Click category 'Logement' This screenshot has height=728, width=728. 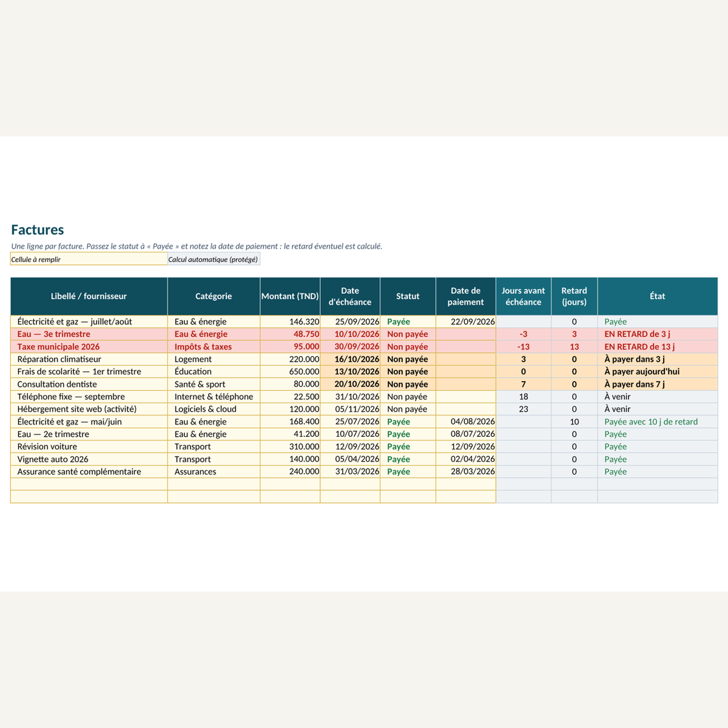pyautogui.click(x=214, y=359)
